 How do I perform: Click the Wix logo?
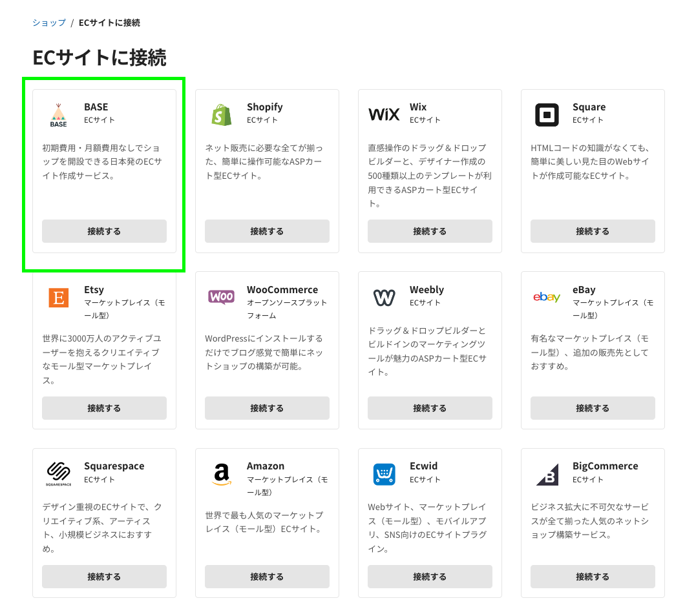(x=384, y=114)
